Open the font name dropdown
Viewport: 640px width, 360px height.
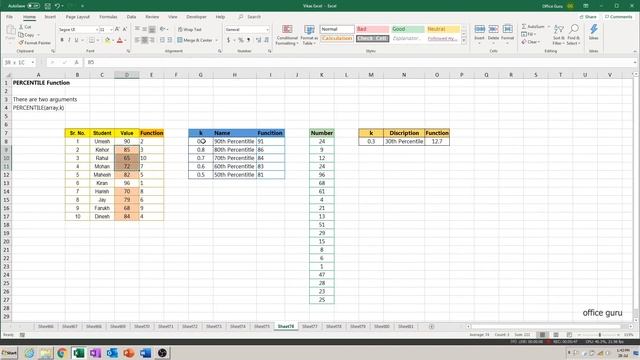[x=97, y=30]
